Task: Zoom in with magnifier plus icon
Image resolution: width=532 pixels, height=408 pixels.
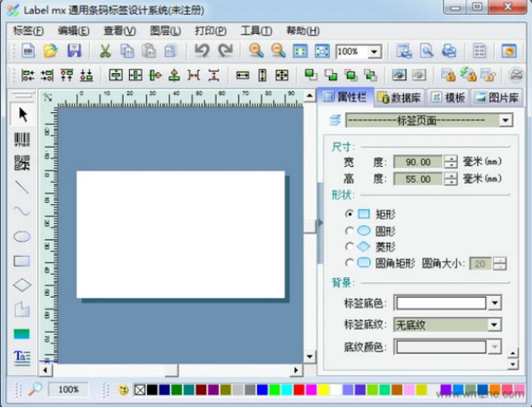Action: coord(256,51)
